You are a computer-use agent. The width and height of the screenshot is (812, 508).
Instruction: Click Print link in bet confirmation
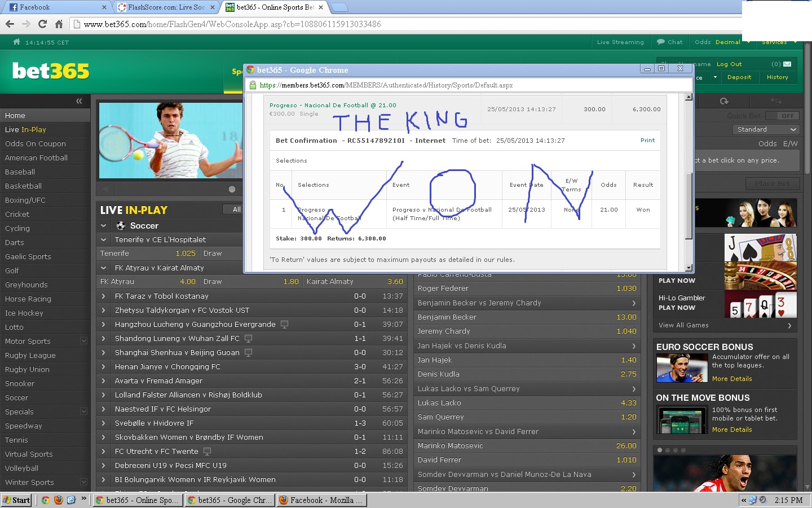pyautogui.click(x=647, y=140)
